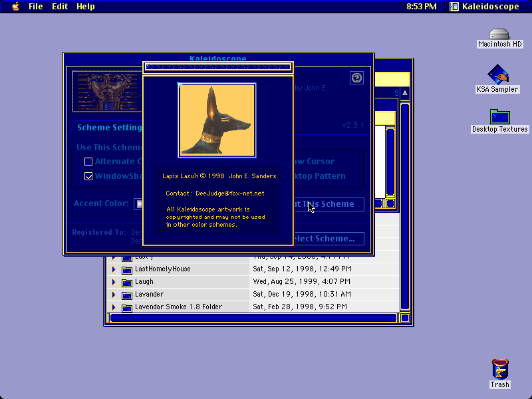Click the 8:53 PM menu bar clock

[x=422, y=7]
